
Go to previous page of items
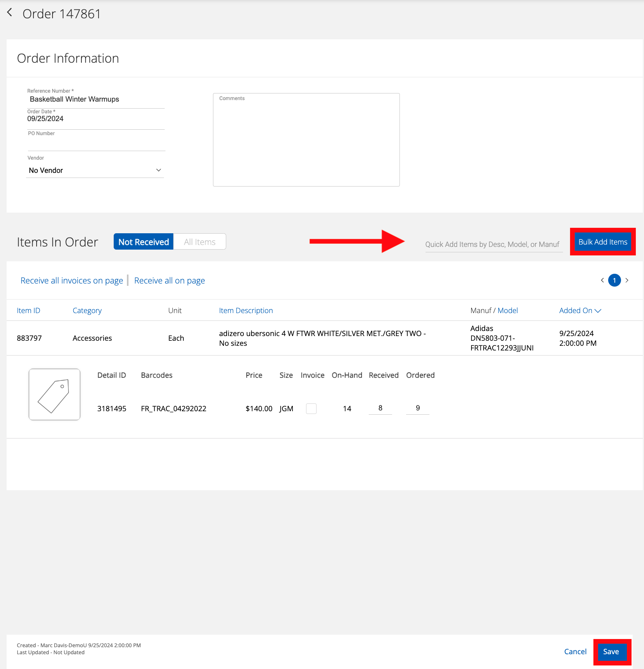pos(602,280)
